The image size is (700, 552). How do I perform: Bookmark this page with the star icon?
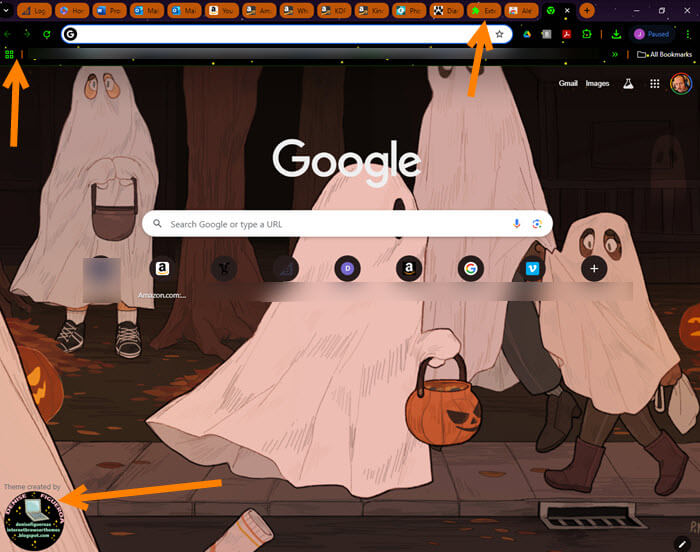point(499,34)
